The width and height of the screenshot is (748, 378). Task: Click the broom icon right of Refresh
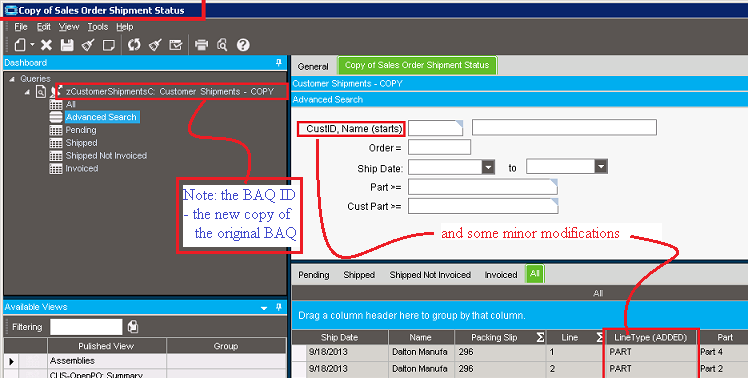pos(155,45)
